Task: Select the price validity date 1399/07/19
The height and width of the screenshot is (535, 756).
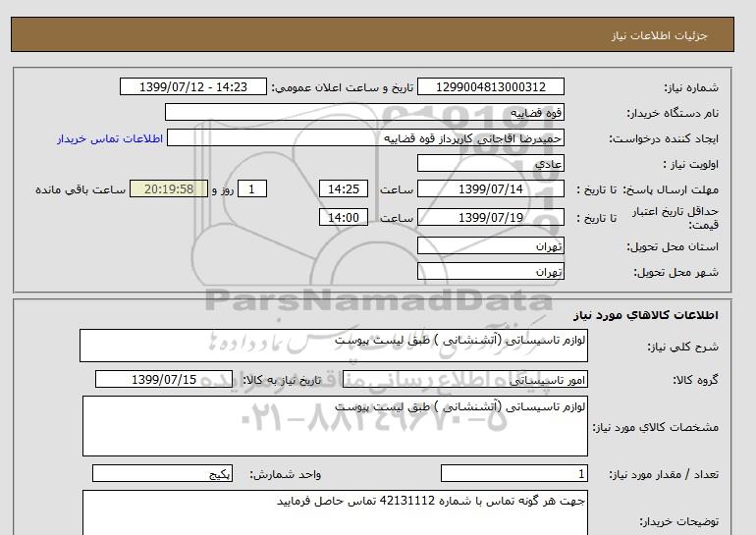Action: click(x=490, y=217)
